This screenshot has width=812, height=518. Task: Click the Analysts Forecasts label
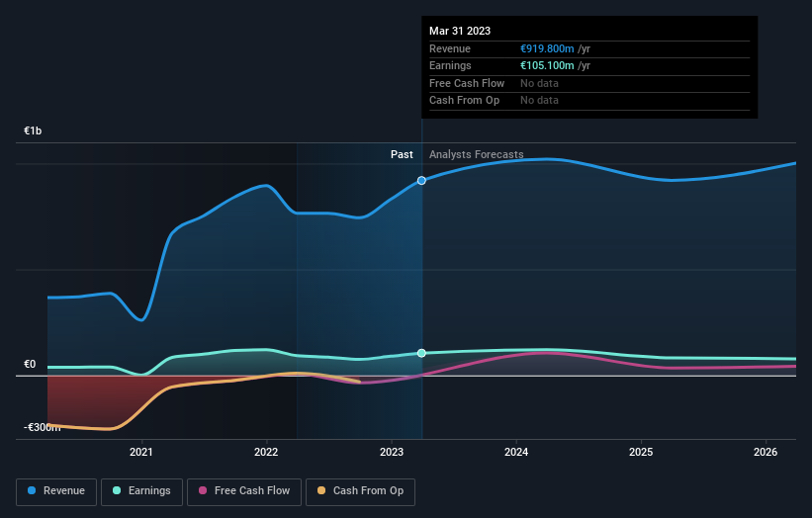pyautogui.click(x=477, y=155)
